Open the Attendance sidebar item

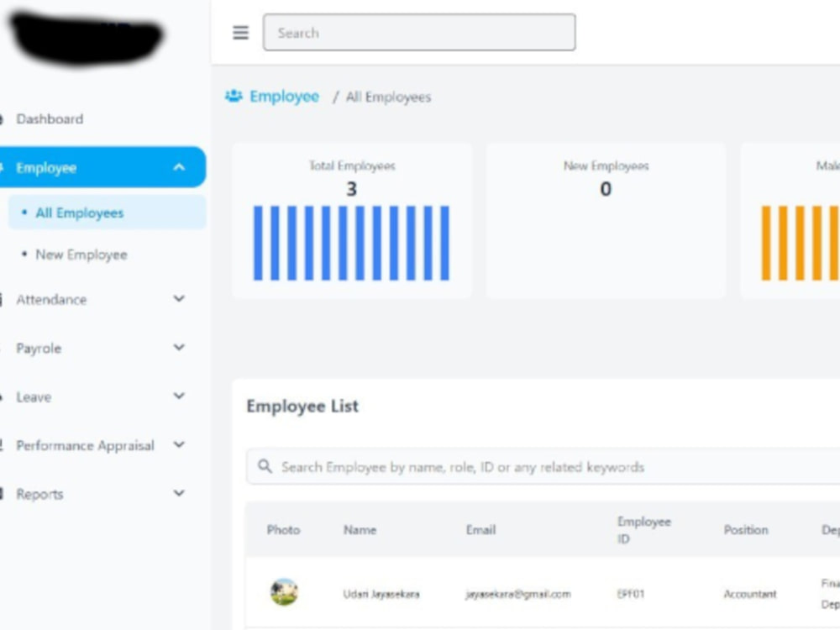pyautogui.click(x=51, y=300)
